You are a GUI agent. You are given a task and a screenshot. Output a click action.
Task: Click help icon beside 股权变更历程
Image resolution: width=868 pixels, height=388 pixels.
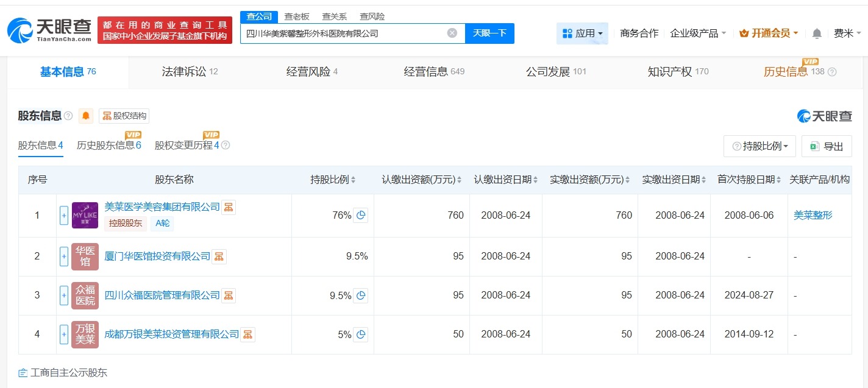[226, 146]
